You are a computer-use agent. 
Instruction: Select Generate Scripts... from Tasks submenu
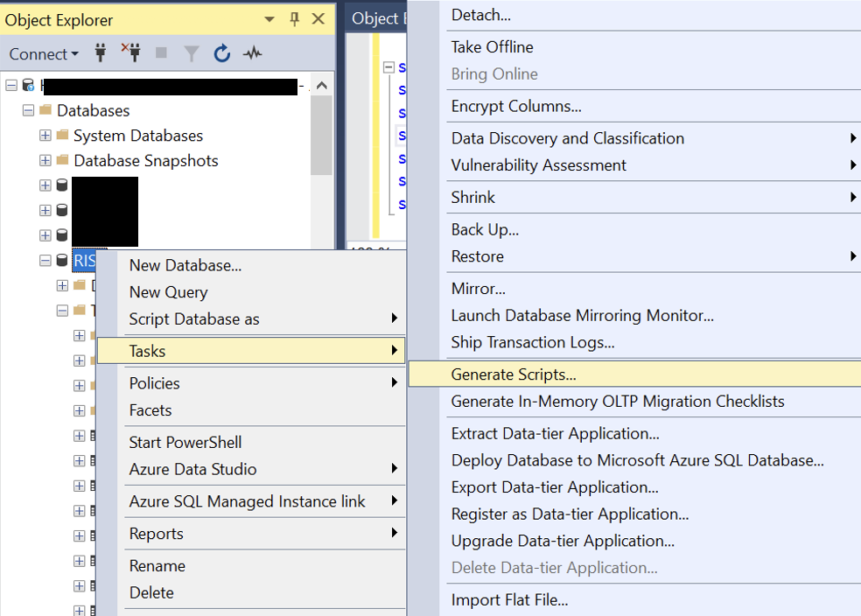[514, 374]
